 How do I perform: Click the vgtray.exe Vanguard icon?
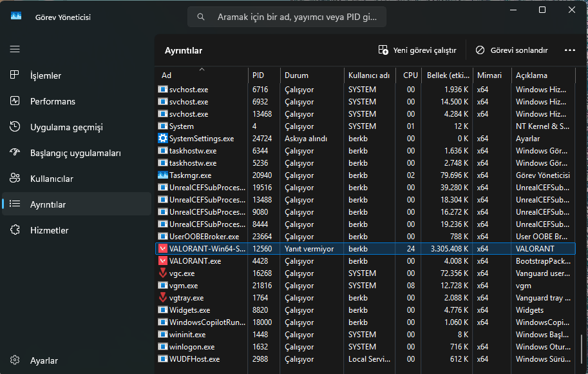163,297
